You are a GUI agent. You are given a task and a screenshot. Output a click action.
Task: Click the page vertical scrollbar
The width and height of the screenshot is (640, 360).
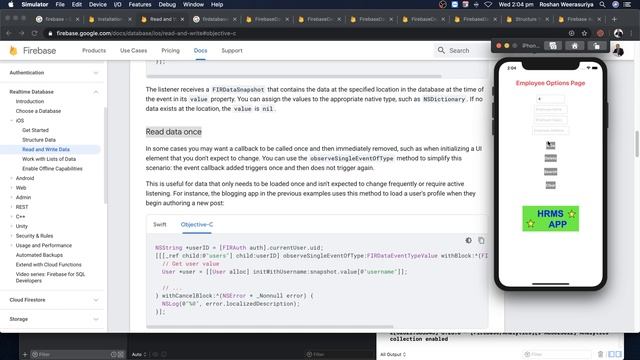click(x=636, y=143)
